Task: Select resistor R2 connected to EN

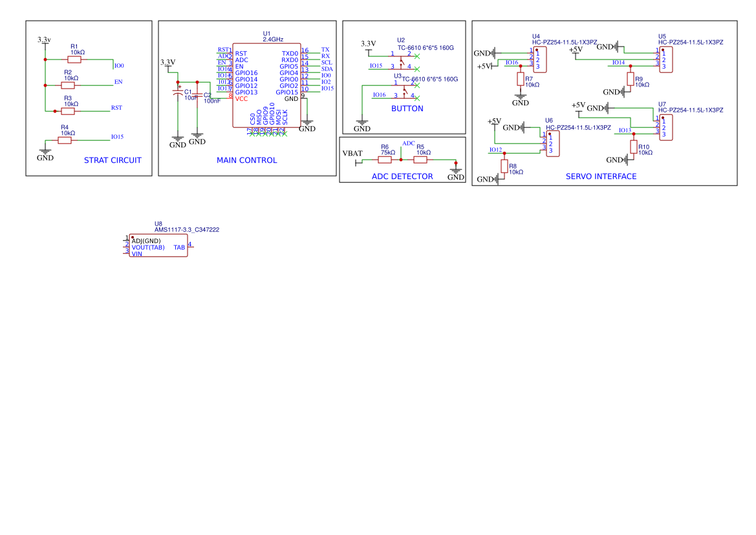Action: click(x=68, y=86)
